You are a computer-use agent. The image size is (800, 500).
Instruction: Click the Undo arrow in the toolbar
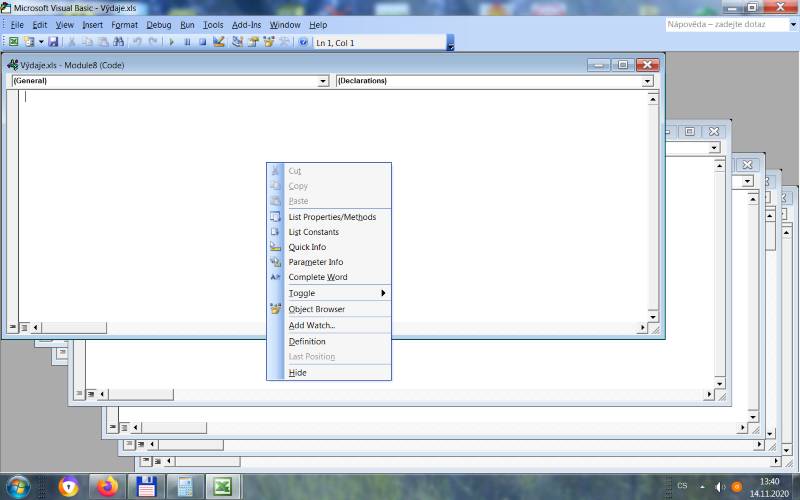[x=137, y=42]
